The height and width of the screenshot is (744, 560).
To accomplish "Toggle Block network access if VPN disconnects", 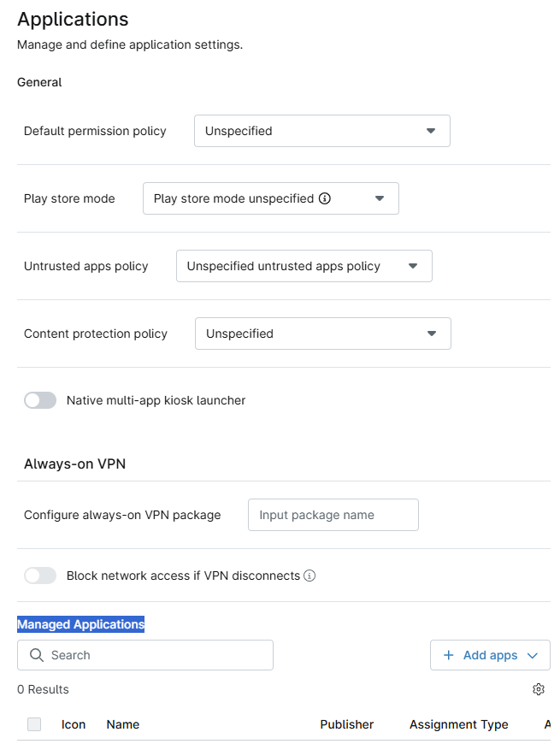I will (x=40, y=576).
